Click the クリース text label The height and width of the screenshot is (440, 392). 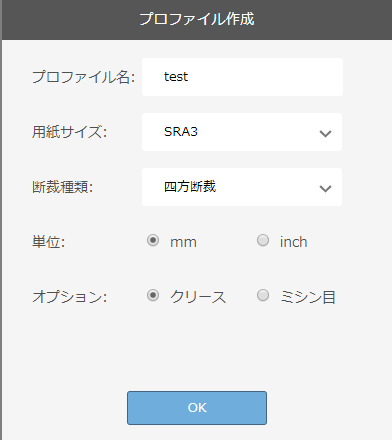click(198, 297)
